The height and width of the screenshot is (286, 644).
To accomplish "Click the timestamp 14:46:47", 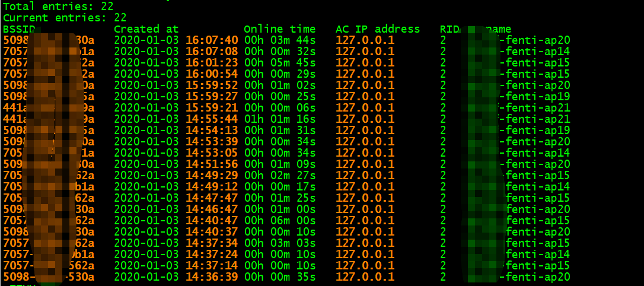I will click(x=212, y=209).
